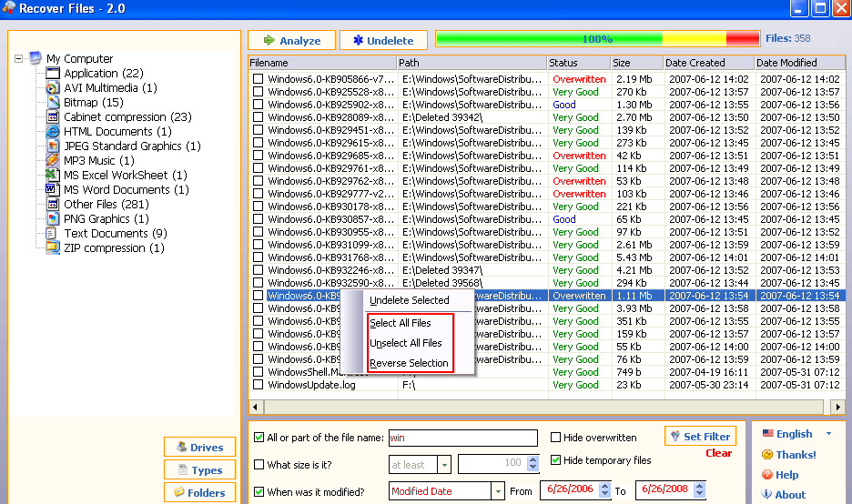Open the 'at least' size dropdown

pyautogui.click(x=444, y=465)
